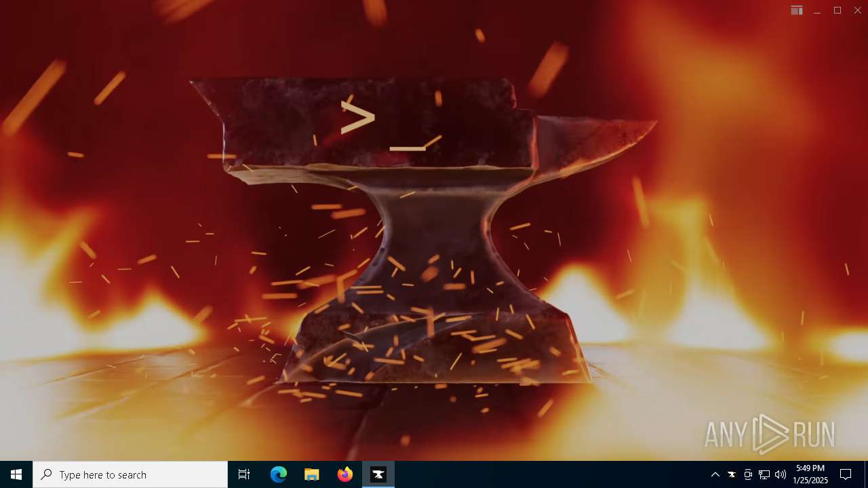Viewport: 868px width, 488px height.
Task: Click the Show desktop strip
Action: pos(866,474)
